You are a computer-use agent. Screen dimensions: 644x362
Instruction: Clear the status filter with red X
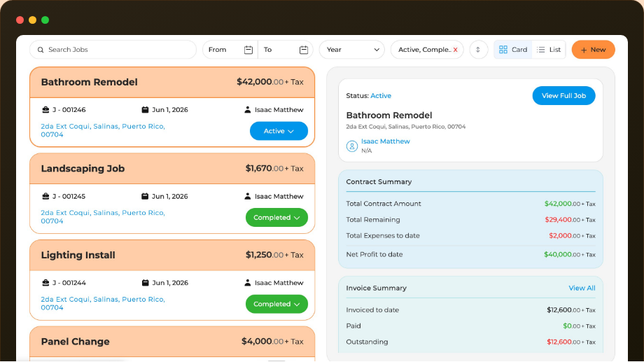[x=455, y=50]
